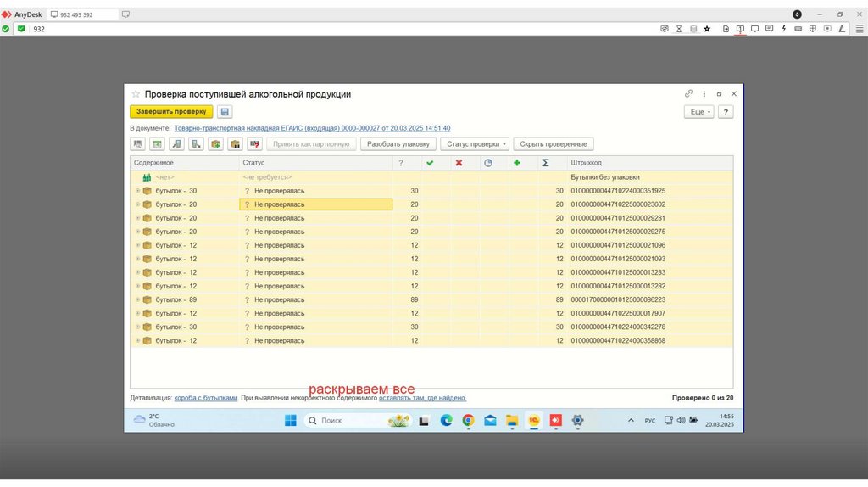Click the 'короба с бутылками' detail link

click(x=206, y=397)
